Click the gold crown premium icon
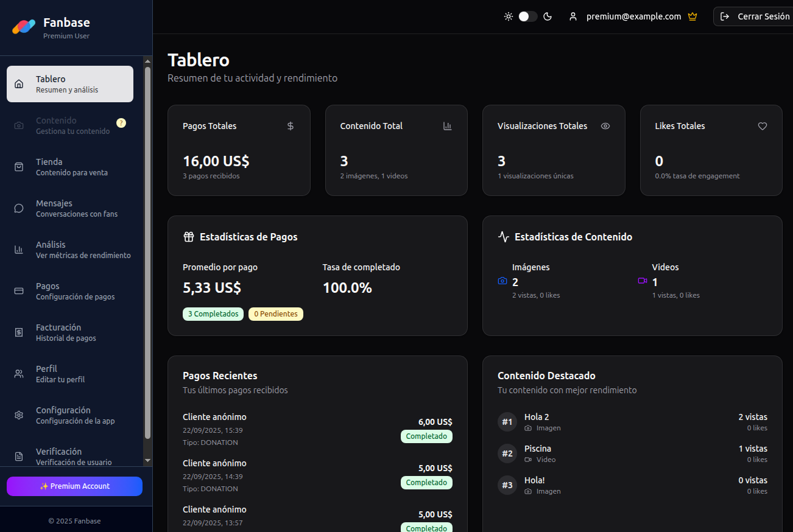 click(692, 16)
